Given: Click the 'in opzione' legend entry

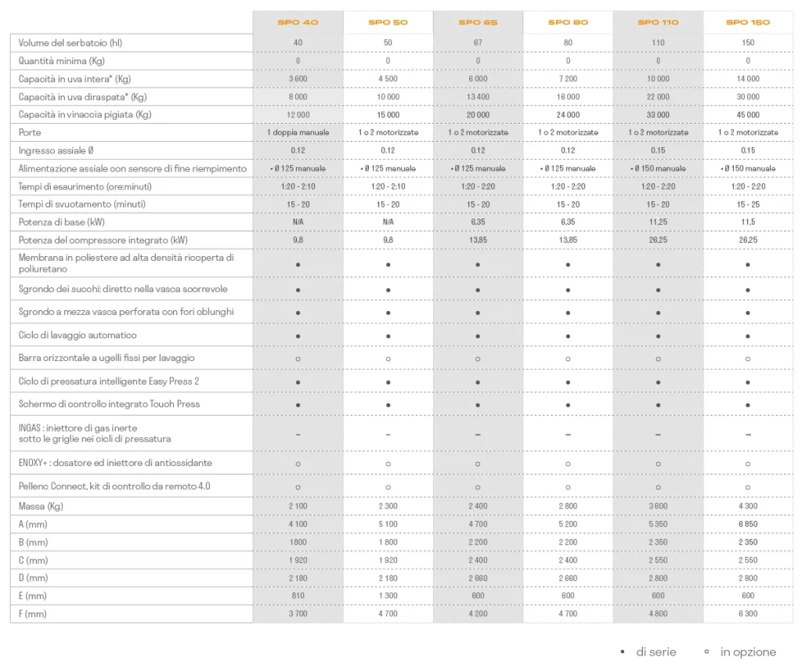Looking at the screenshot, I should coord(740,652).
